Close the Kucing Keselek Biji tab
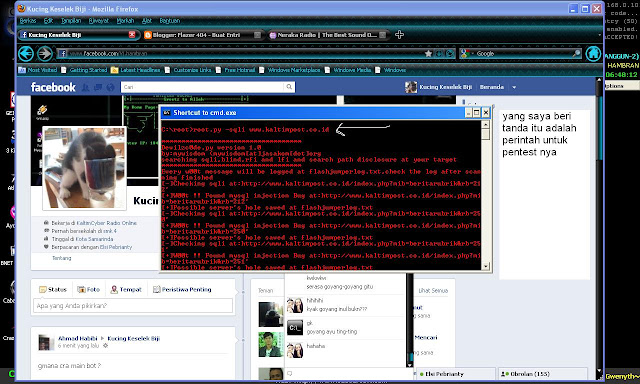640x384 pixels. [132, 35]
